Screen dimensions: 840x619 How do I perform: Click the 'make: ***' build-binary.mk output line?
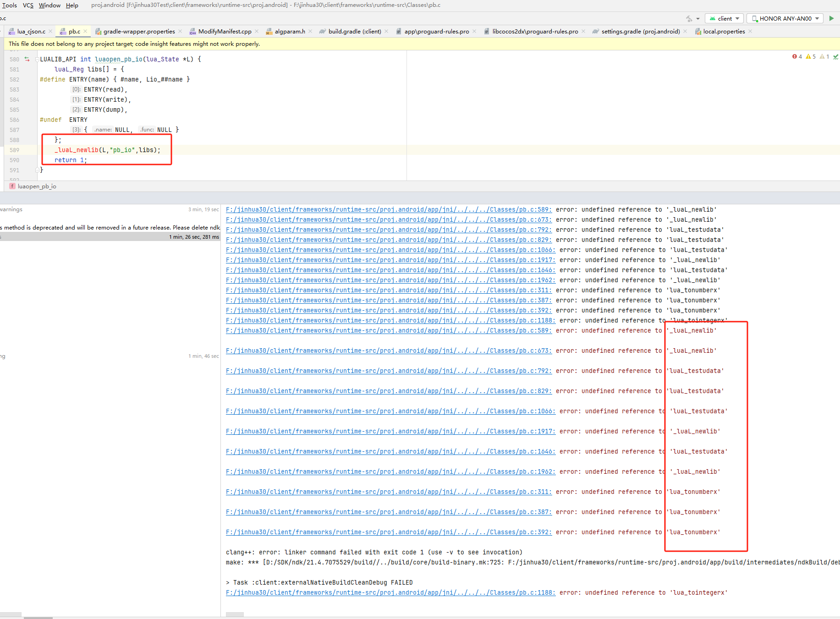click(x=533, y=562)
